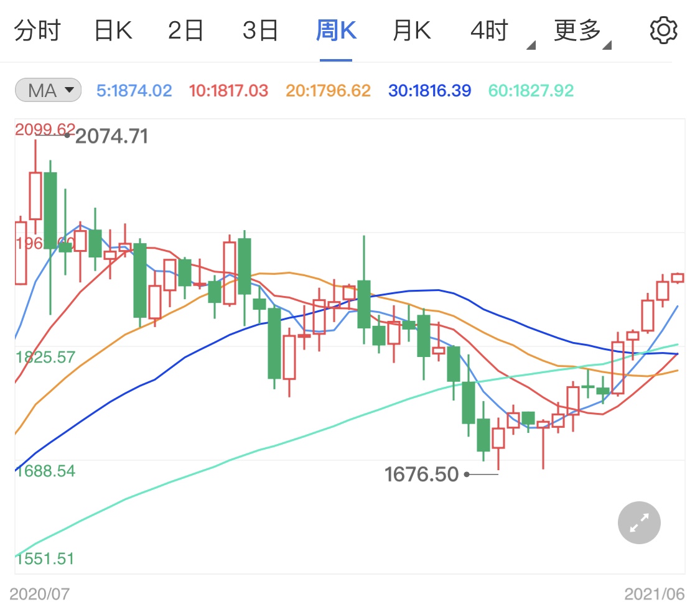The width and height of the screenshot is (700, 607).
Task: Select the 2日 timeframe tab
Action: 185,30
